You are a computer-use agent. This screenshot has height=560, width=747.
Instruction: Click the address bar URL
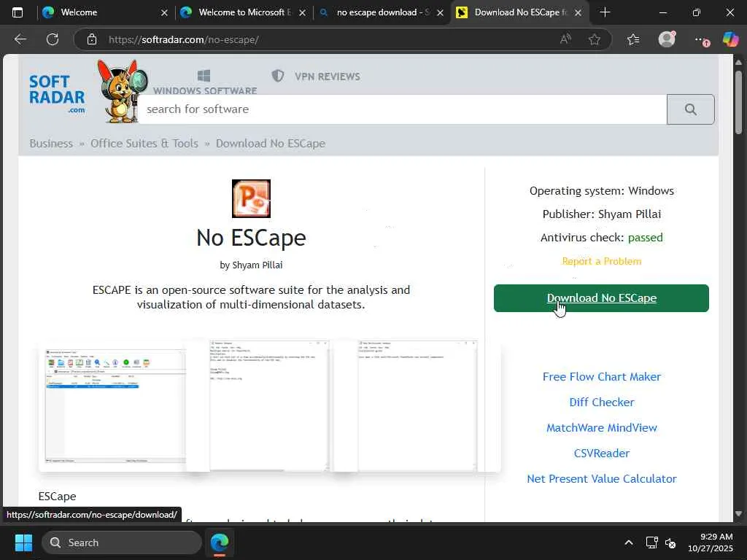(x=183, y=39)
